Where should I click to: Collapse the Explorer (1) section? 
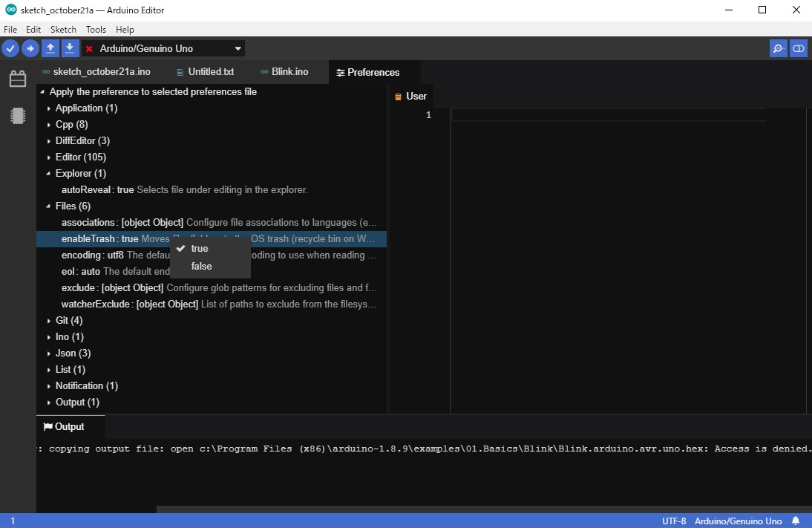(49, 174)
